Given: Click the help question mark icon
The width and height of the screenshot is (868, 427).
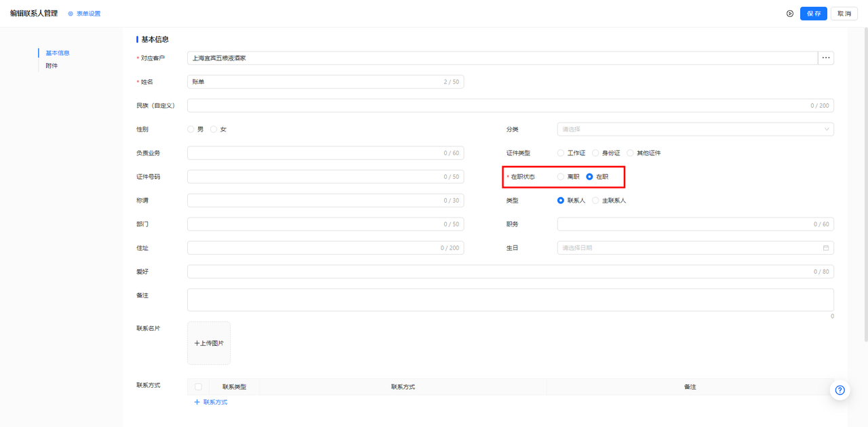Looking at the screenshot, I should point(840,390).
